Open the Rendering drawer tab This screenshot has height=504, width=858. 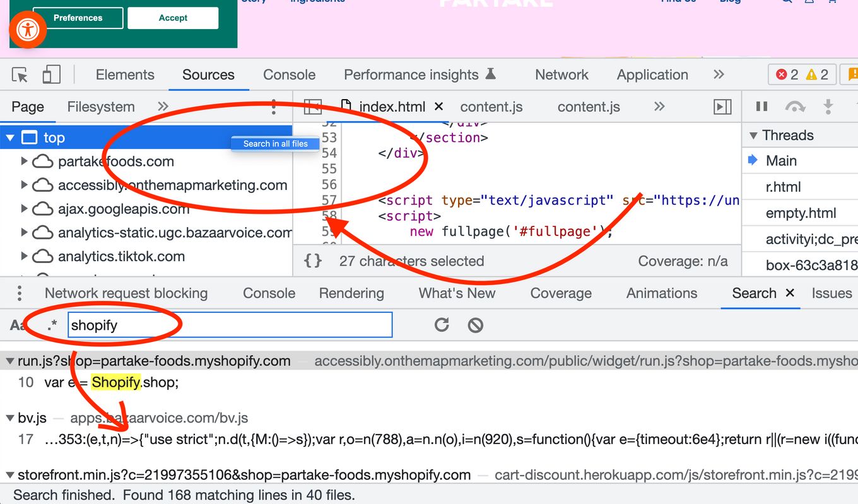351,293
